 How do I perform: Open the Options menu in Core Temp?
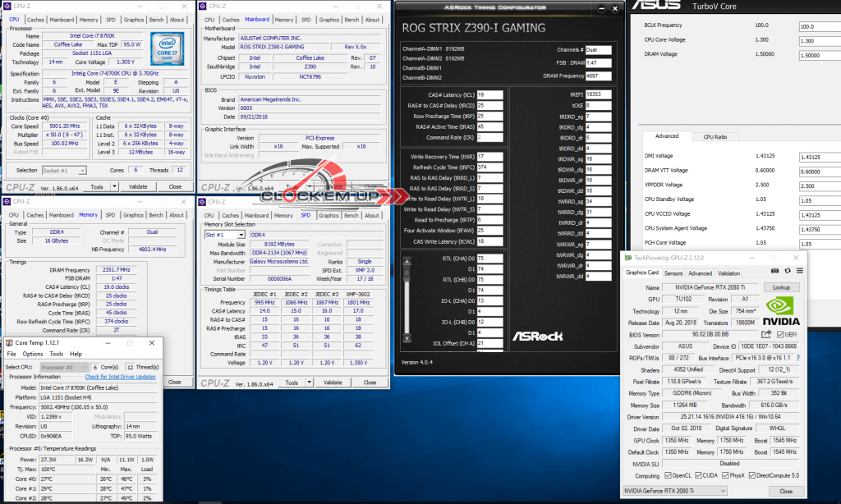point(32,354)
